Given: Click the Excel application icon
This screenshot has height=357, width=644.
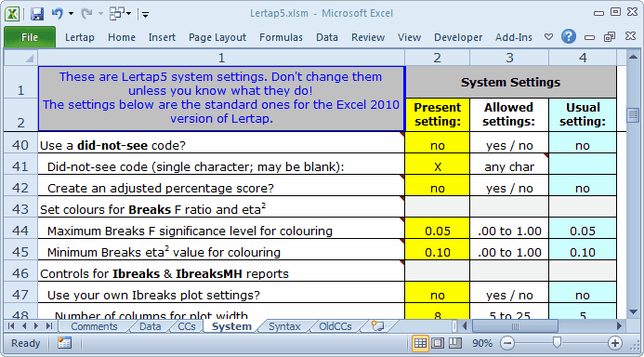Looking at the screenshot, I should [12, 14].
